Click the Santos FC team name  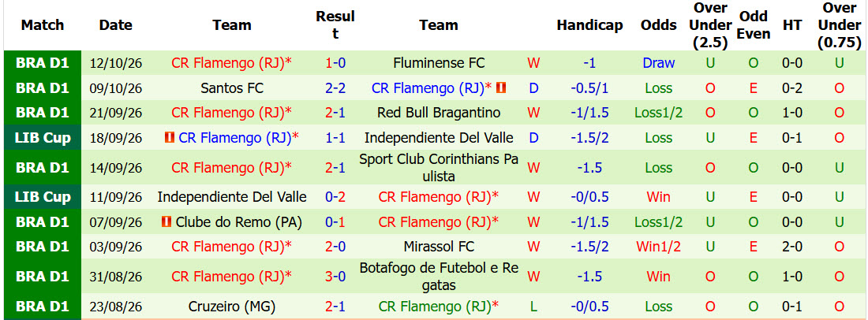(232, 87)
